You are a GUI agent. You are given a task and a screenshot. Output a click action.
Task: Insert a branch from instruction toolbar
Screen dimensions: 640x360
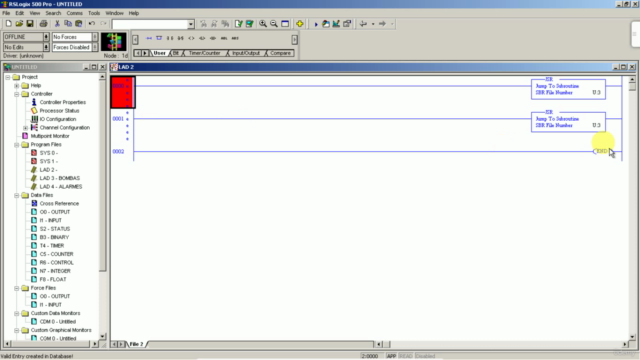point(159,38)
